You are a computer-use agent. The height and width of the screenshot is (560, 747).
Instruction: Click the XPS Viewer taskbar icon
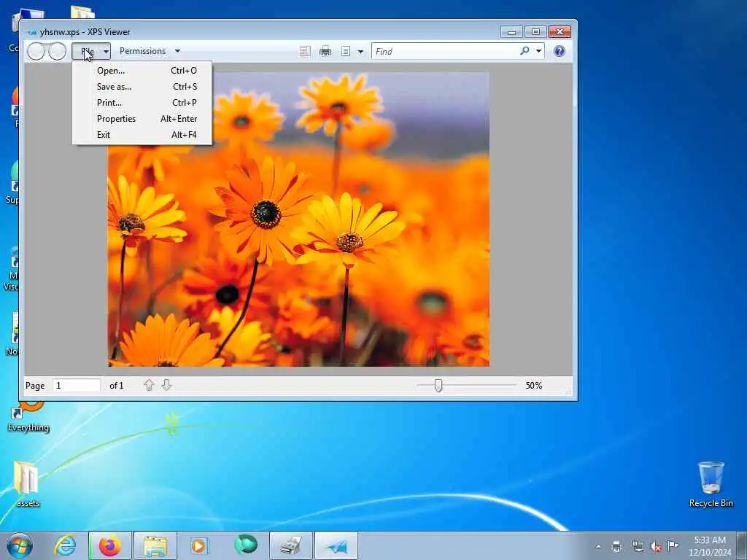(x=336, y=545)
